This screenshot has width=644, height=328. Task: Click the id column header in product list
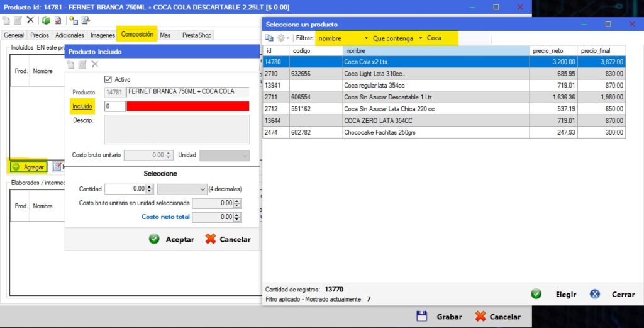[x=276, y=50]
